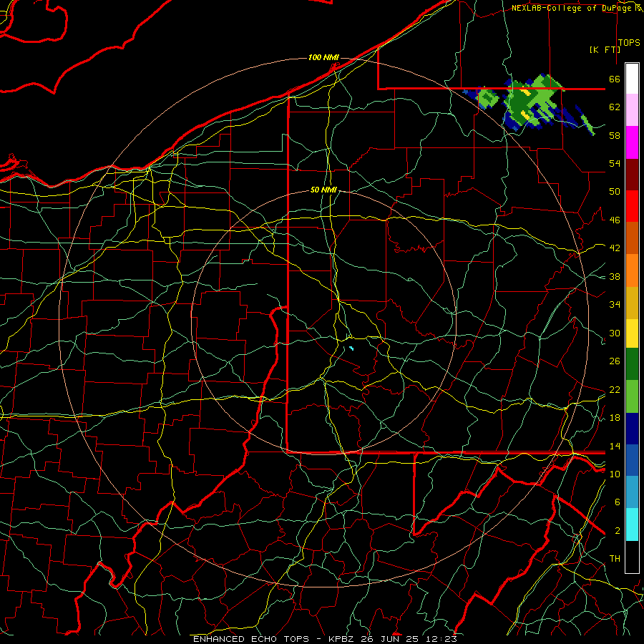Click the [K FT] units label
The width and height of the screenshot is (644, 644).
pos(605,49)
